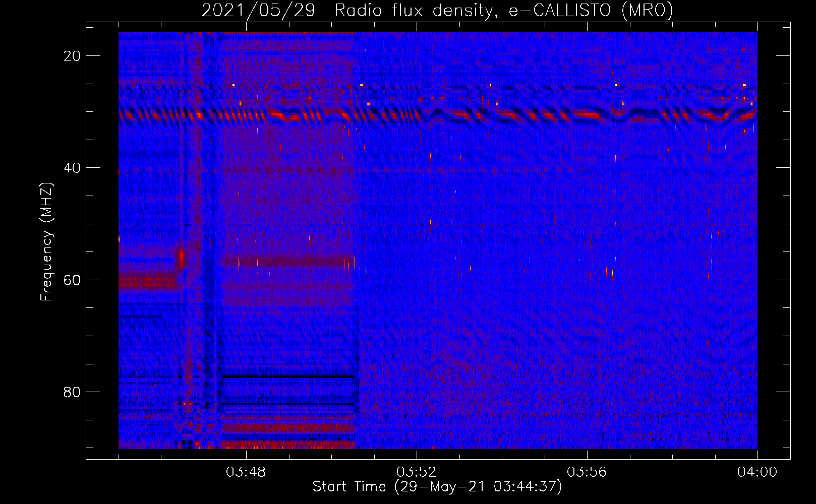Click the 60 MHz frequency tick label
The image size is (816, 504).
tap(72, 280)
